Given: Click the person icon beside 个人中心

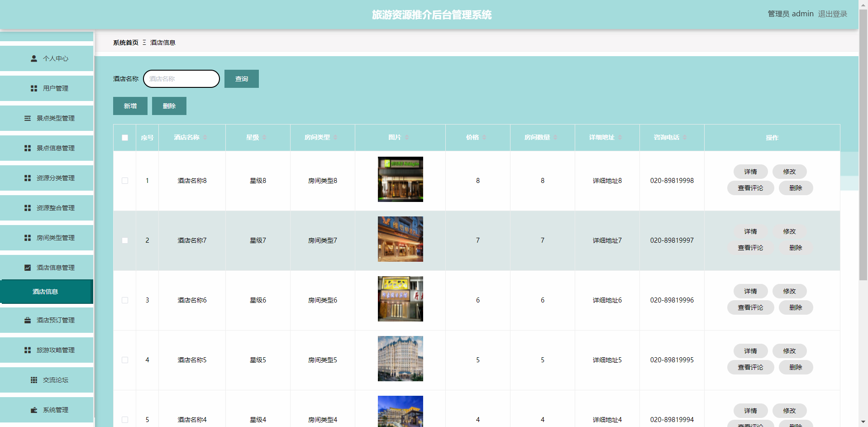Looking at the screenshot, I should [34, 58].
